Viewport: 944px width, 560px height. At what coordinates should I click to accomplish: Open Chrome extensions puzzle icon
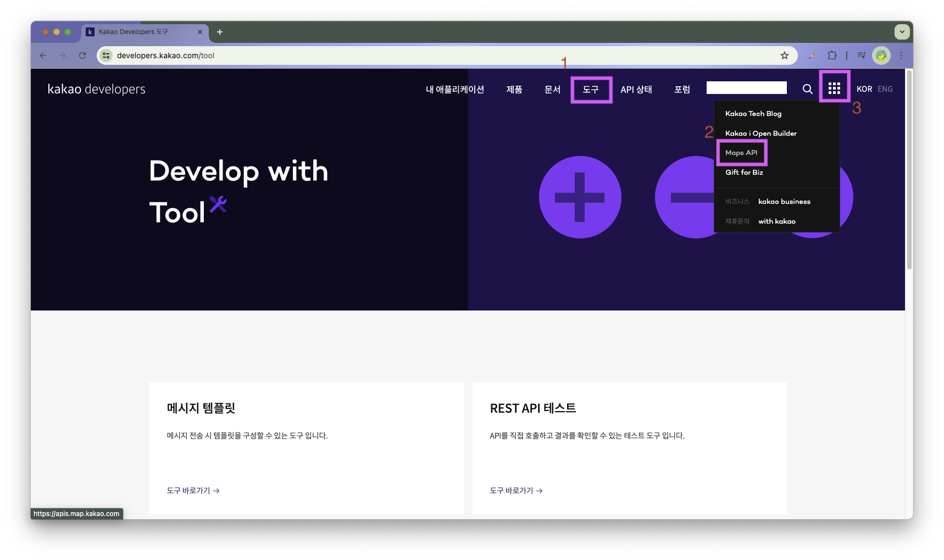click(832, 56)
